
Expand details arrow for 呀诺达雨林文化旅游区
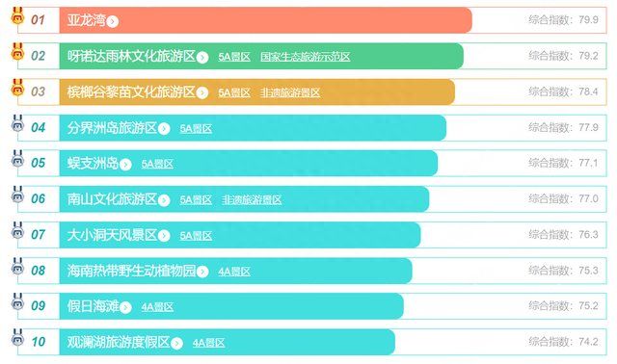[202, 58]
